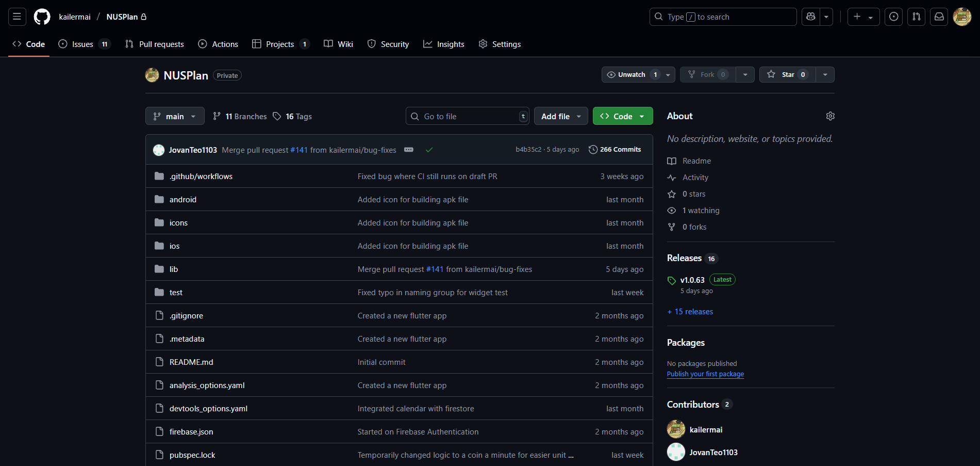Click green check commit status icon
Image resolution: width=980 pixels, height=466 pixels.
point(429,150)
